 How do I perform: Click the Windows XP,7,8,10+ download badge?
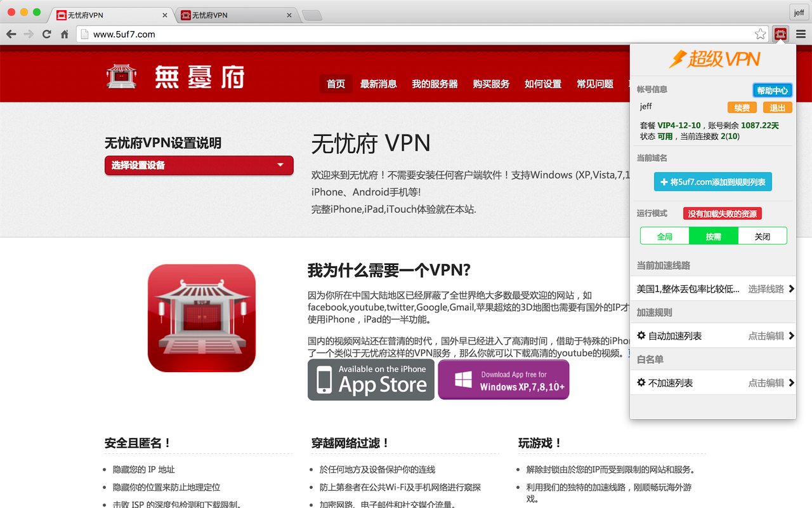[x=503, y=379]
